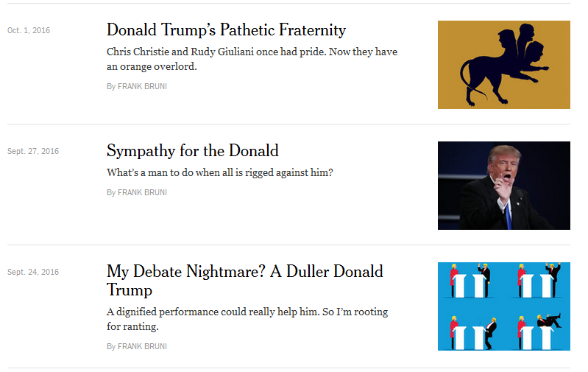The width and height of the screenshot is (588, 372).
Task: Click the Oct. 1, 2016 date
Action: click(x=29, y=30)
